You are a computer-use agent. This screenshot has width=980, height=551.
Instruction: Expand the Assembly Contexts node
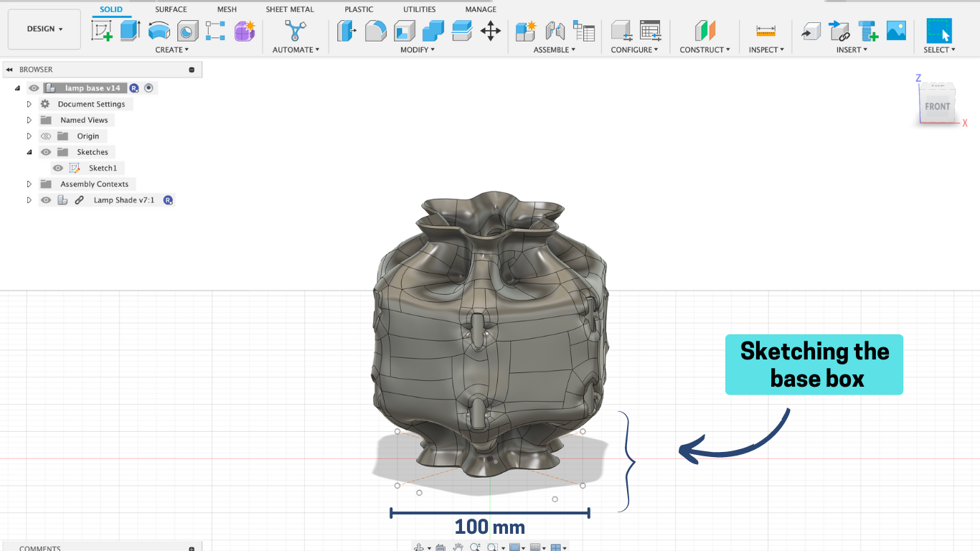pos(29,184)
